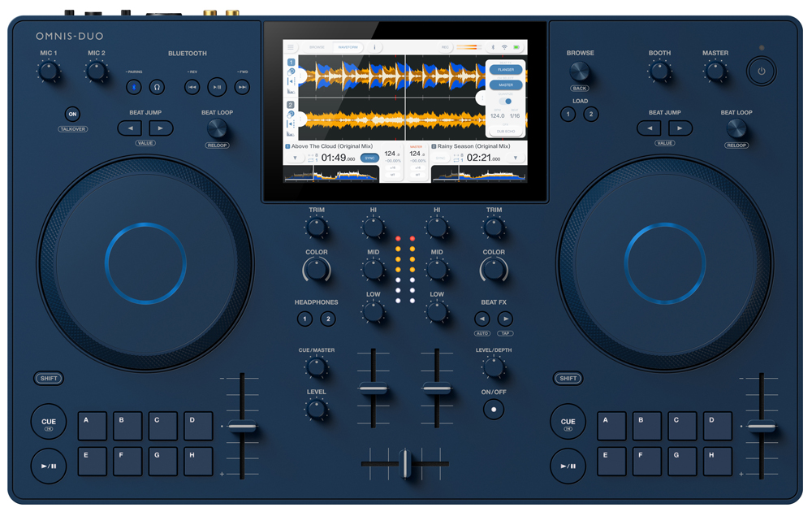Toggle the BEAT FX ON/OFF button
Image resolution: width=812 pixels, height=512 pixels.
tap(494, 410)
